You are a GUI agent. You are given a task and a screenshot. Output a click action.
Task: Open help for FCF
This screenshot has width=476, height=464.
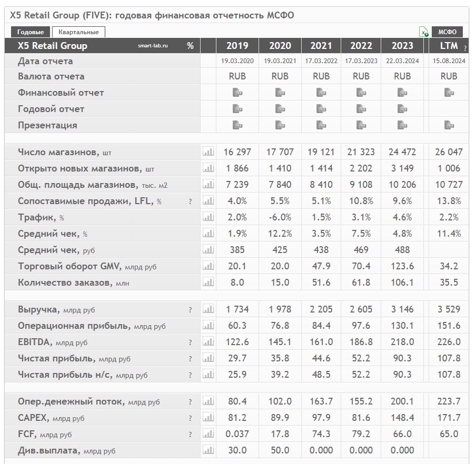[190, 435]
